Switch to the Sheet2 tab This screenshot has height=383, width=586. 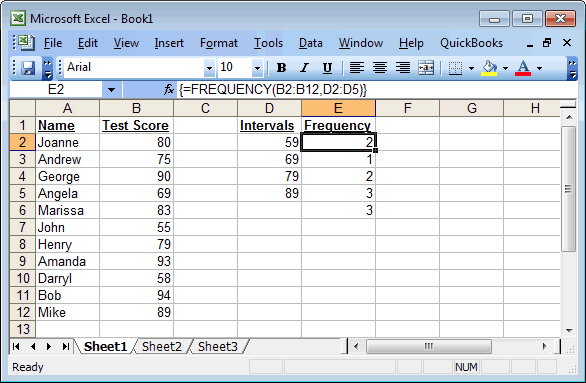click(x=161, y=347)
